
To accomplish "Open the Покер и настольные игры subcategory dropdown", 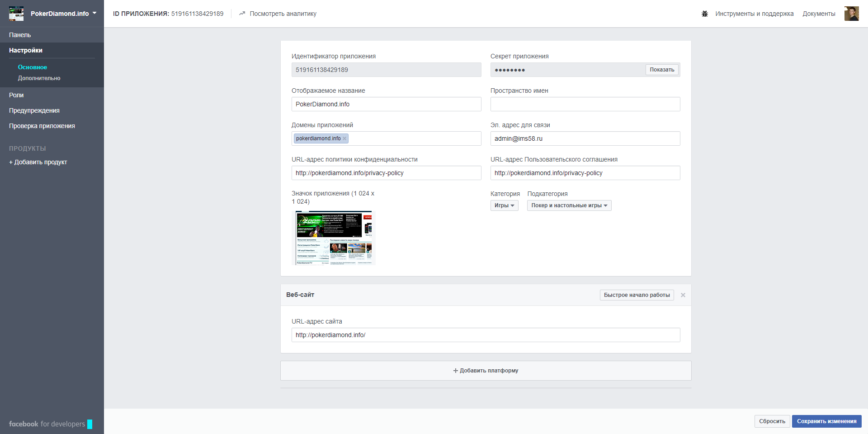I will 569,205.
